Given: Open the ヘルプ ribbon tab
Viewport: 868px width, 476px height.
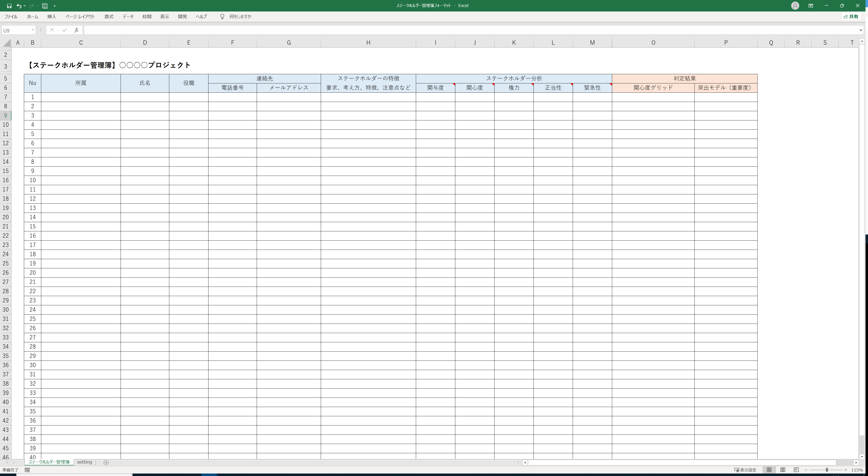Looking at the screenshot, I should point(202,16).
